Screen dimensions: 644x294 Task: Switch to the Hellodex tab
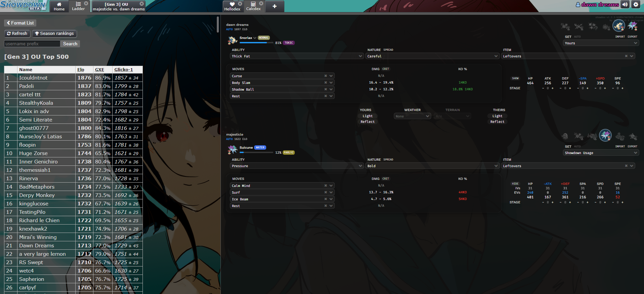pyautogui.click(x=232, y=6)
